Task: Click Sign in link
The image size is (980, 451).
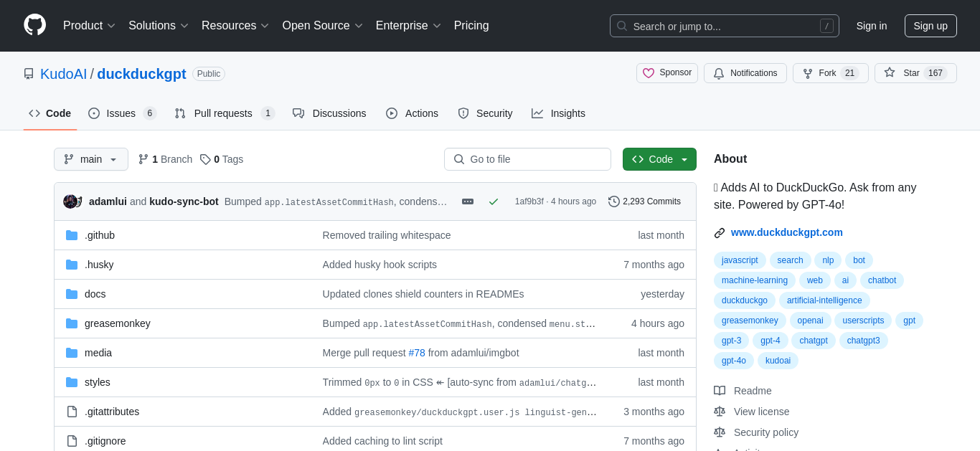Action: tap(872, 26)
